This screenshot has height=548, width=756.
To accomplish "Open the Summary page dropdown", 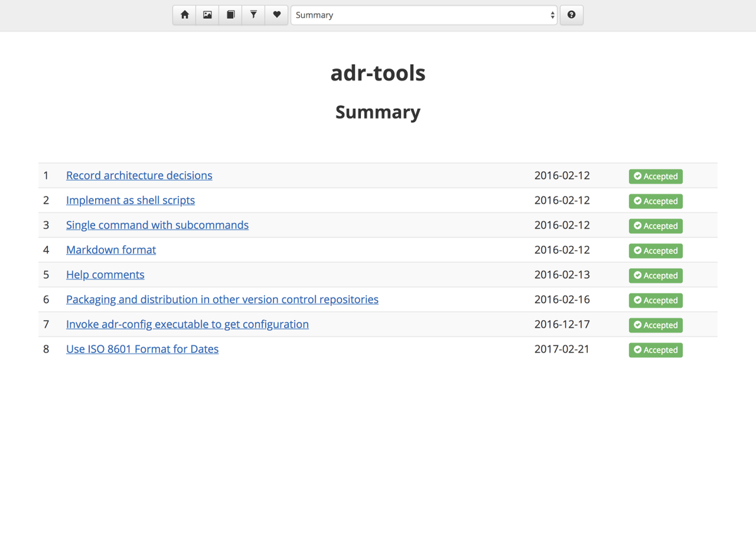I will [424, 15].
